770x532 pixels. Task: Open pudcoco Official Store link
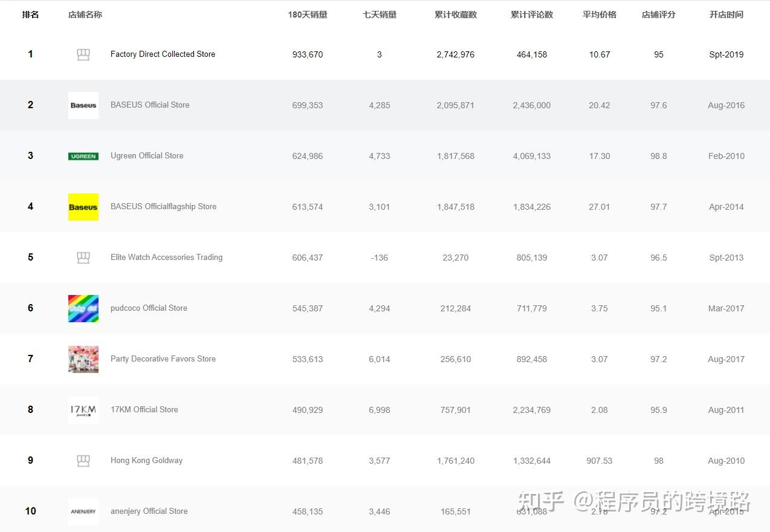click(149, 308)
